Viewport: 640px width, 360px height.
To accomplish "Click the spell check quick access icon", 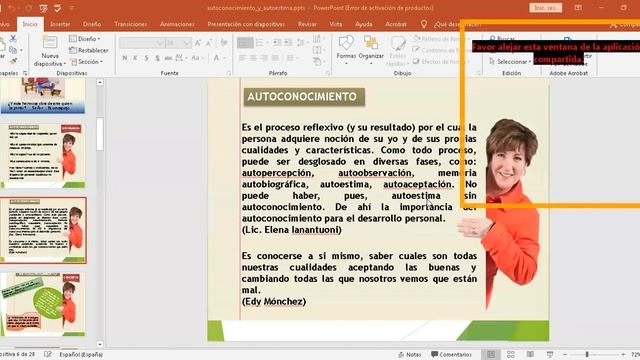I will click(58, 8).
